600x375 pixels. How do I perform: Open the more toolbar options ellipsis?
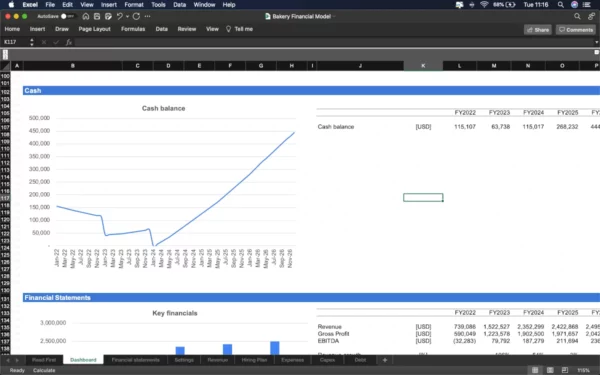pyautogui.click(x=147, y=16)
